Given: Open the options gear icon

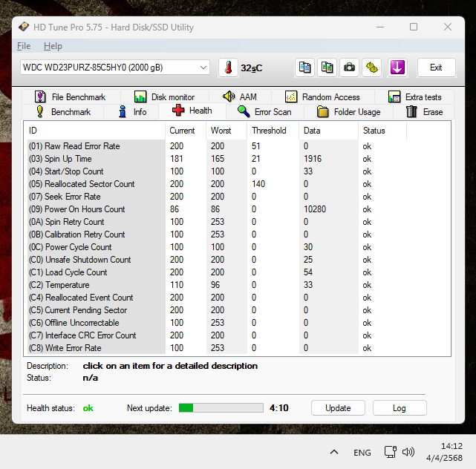Looking at the screenshot, I should pos(371,68).
